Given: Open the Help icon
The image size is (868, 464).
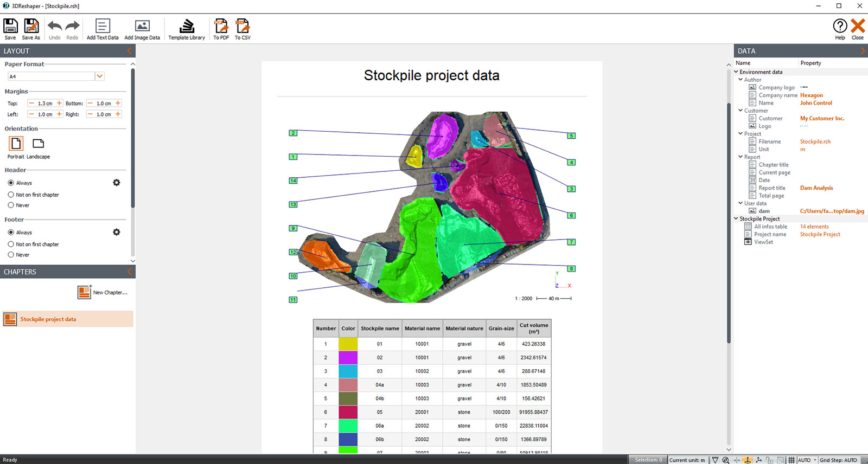Looking at the screenshot, I should [840, 29].
